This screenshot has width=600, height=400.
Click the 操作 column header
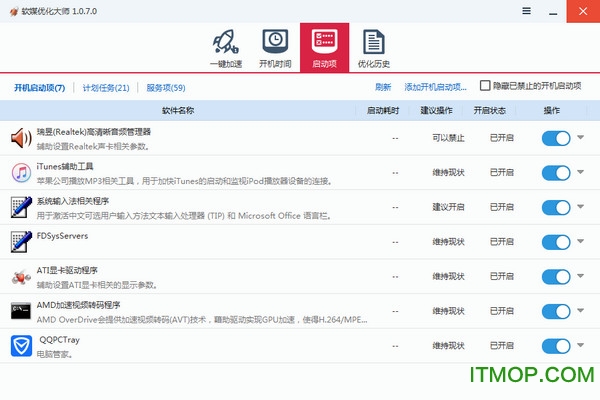pos(551,111)
